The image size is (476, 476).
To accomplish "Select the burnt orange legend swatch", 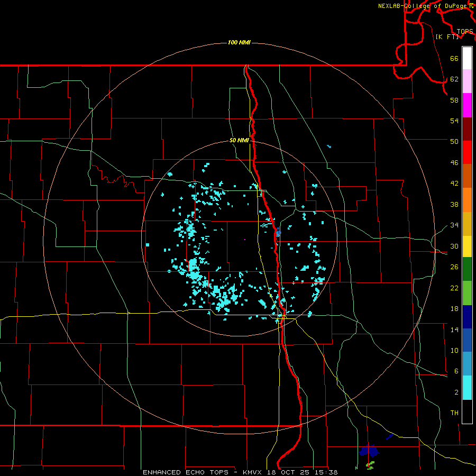I will pyautogui.click(x=467, y=176).
